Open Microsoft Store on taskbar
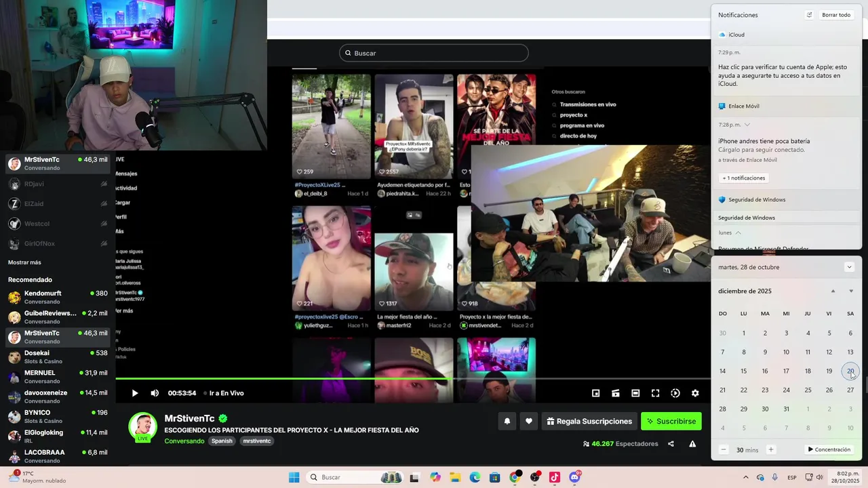868x488 pixels. (495, 477)
